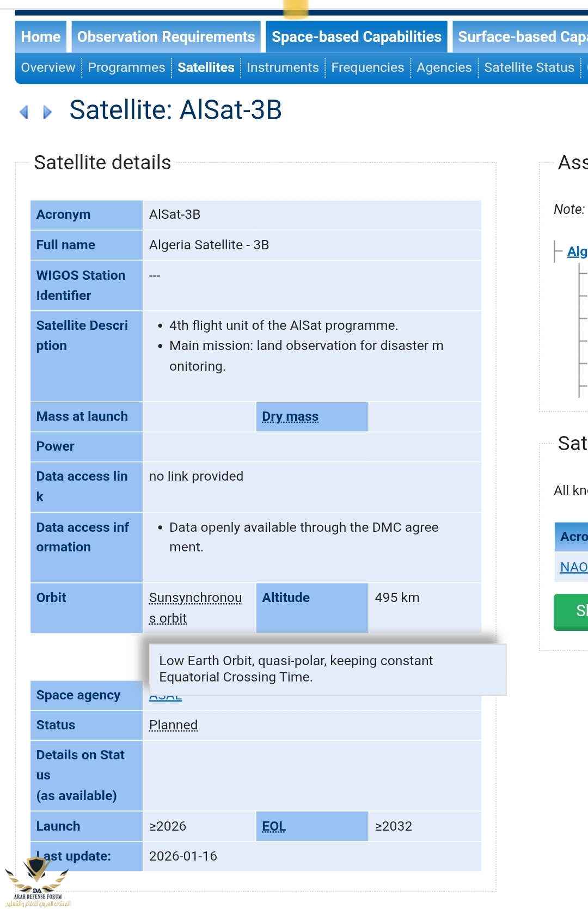The width and height of the screenshot is (588, 909).
Task: Expand the Algeria node in the program tree
Action: [x=577, y=251]
